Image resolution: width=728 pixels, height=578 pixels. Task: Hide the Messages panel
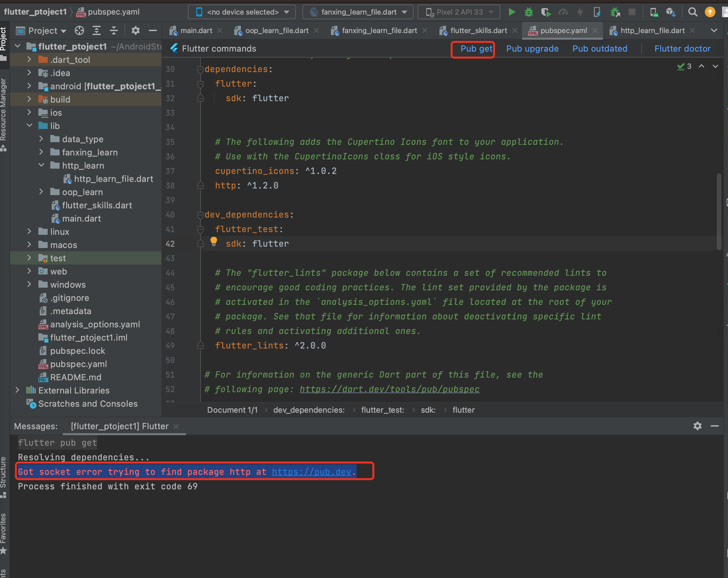point(714,426)
